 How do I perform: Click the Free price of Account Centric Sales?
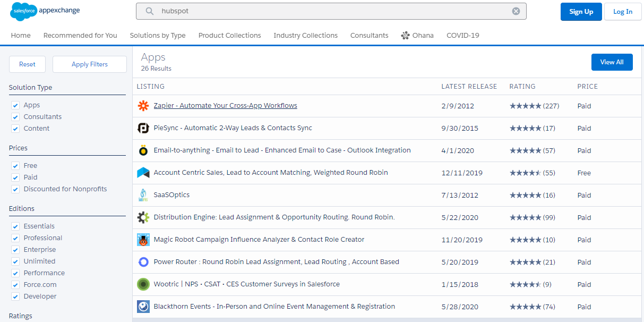584,173
